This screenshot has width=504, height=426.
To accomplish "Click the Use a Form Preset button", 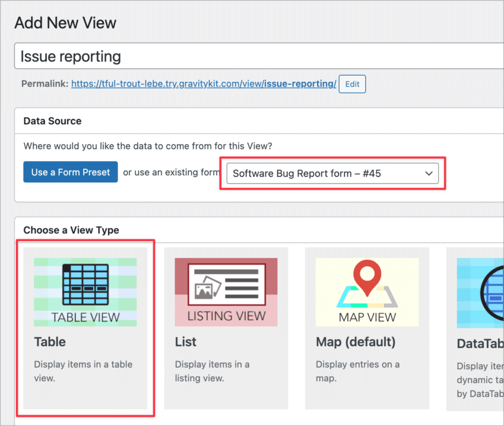I will (x=70, y=172).
